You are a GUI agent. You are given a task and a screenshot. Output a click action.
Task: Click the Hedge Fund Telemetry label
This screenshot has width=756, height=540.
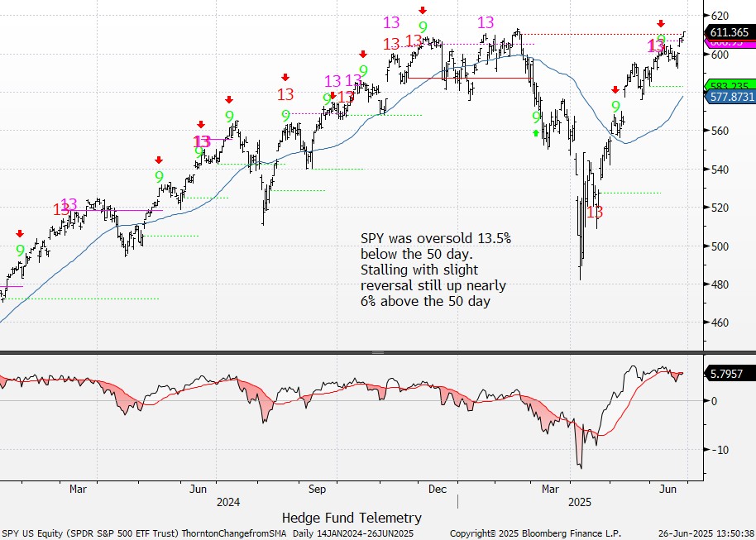352,518
